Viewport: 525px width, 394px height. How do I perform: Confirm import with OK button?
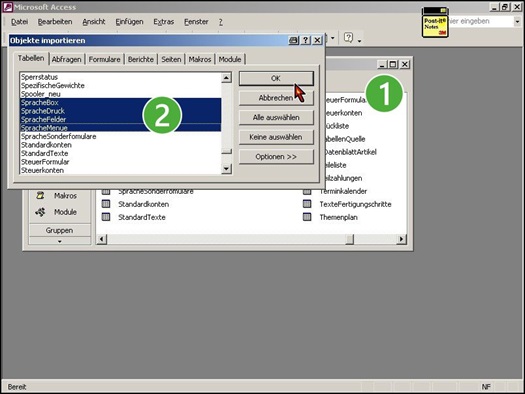click(276, 78)
